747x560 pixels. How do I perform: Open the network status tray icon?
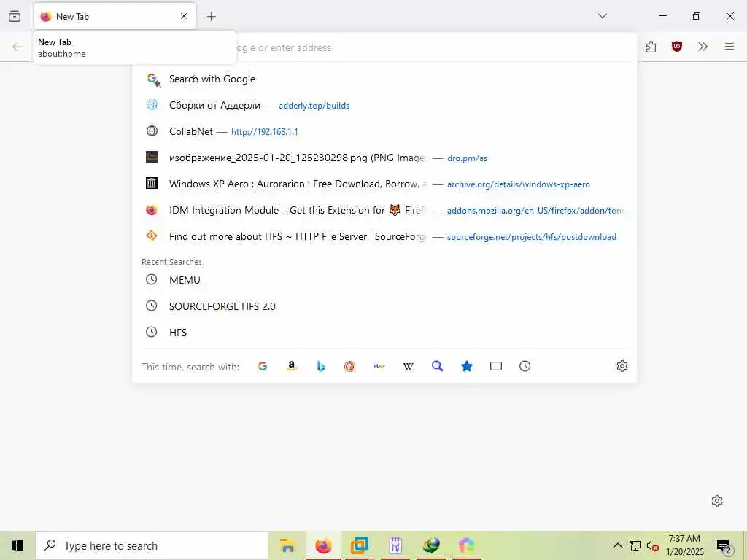pos(635,545)
